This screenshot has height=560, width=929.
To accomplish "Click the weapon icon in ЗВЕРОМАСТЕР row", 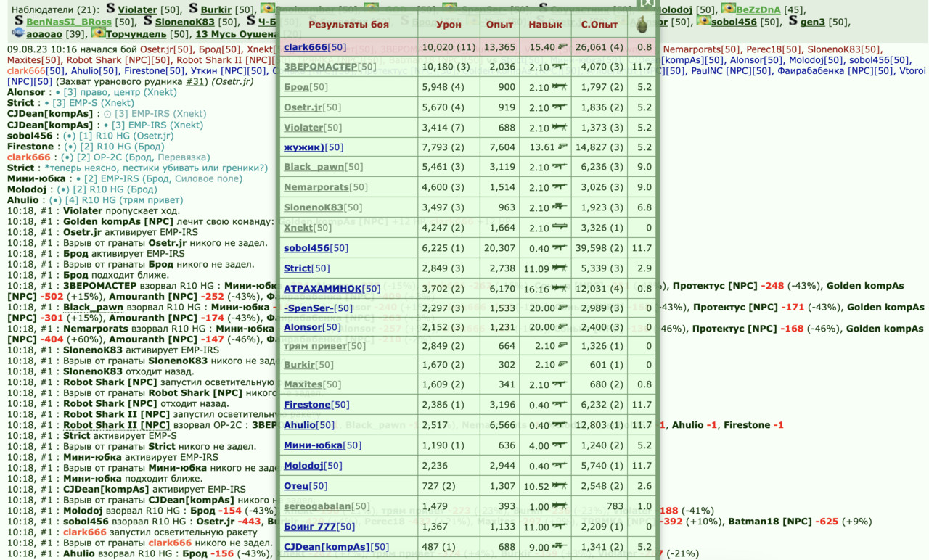I will (x=559, y=67).
